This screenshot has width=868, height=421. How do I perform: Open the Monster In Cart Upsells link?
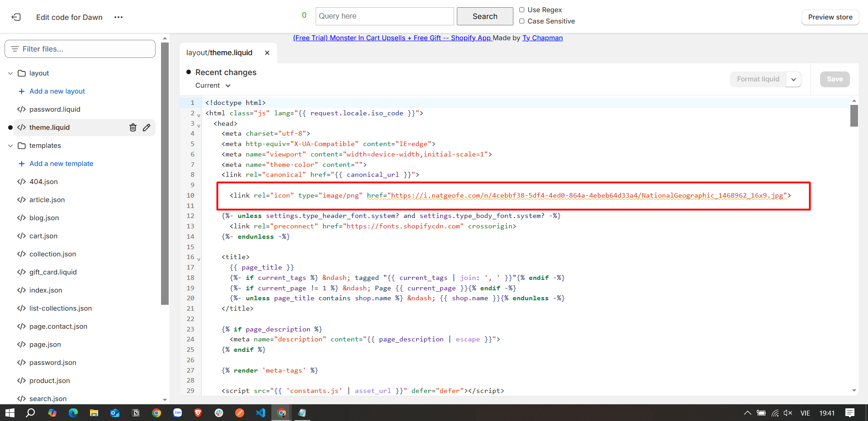pos(392,38)
